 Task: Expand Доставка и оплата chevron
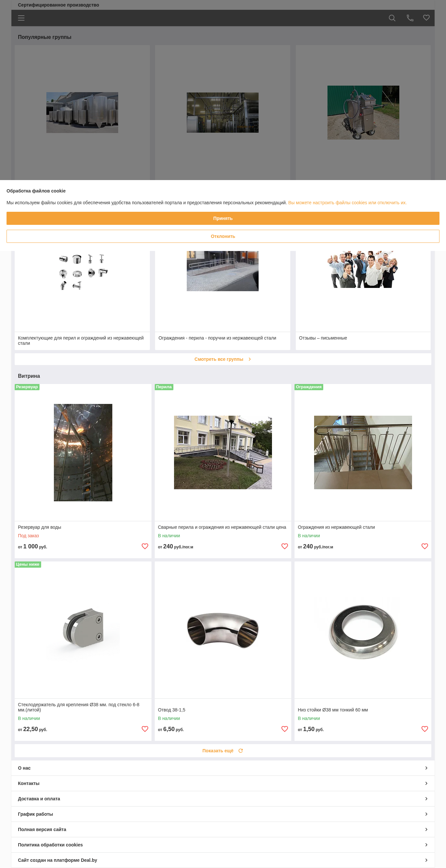(x=426, y=799)
